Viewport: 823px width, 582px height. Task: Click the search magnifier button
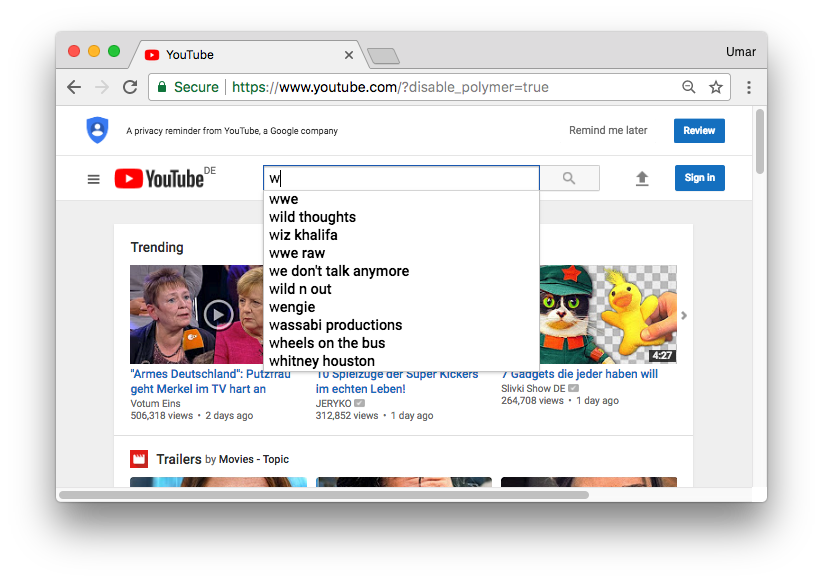[x=569, y=178]
